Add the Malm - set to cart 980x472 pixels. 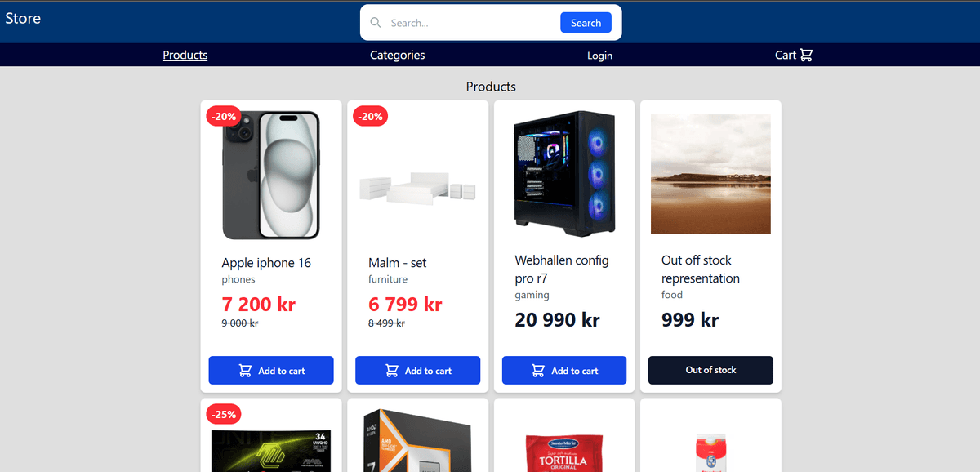[417, 370]
